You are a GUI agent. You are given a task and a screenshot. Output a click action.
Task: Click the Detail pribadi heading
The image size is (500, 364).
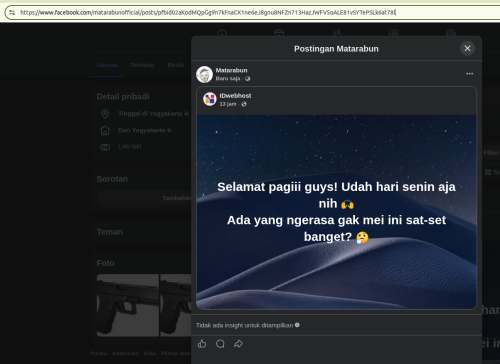(x=123, y=97)
